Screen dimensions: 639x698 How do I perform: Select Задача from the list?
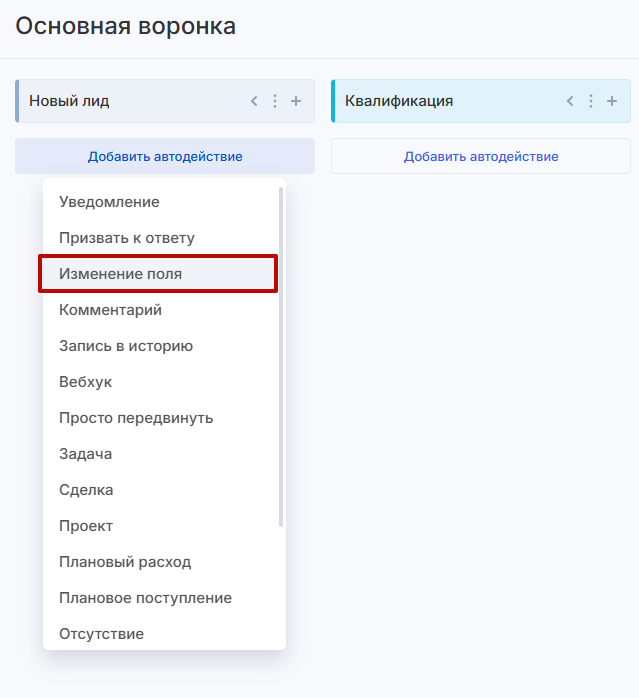[x=86, y=454]
